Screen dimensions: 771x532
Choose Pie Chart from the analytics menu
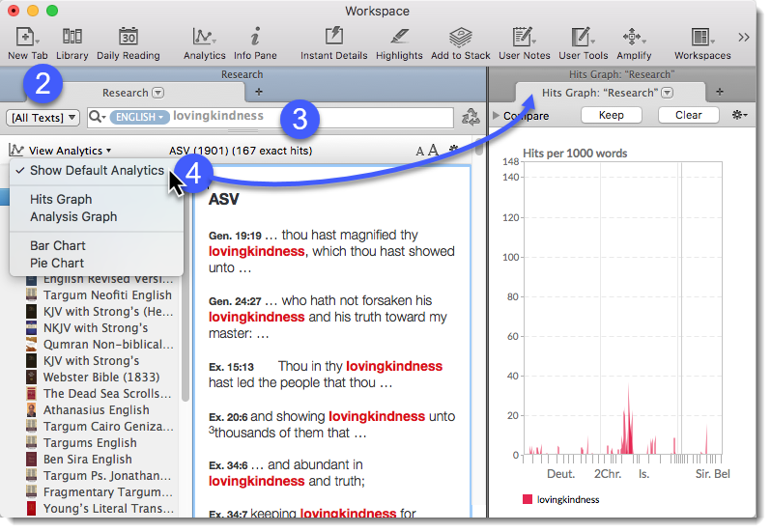(56, 263)
